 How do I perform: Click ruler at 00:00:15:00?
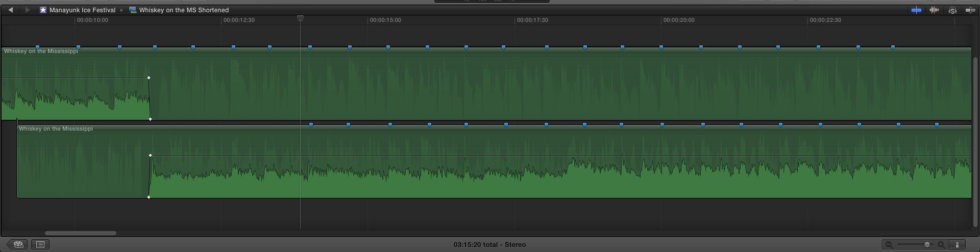[385, 20]
